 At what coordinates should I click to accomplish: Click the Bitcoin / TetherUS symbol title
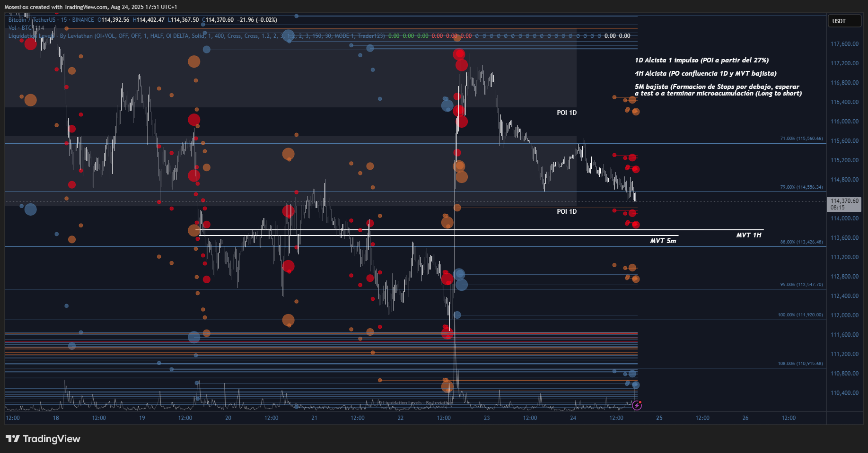pos(32,20)
